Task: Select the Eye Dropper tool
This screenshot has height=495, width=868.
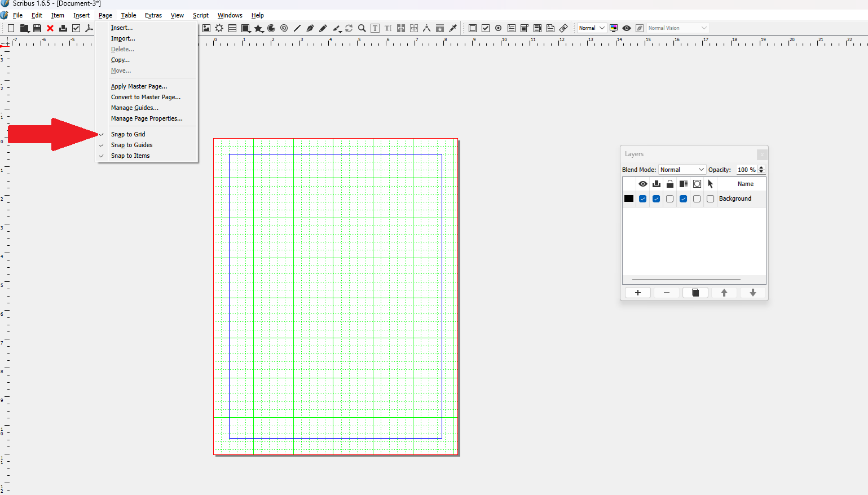Action: click(x=453, y=28)
